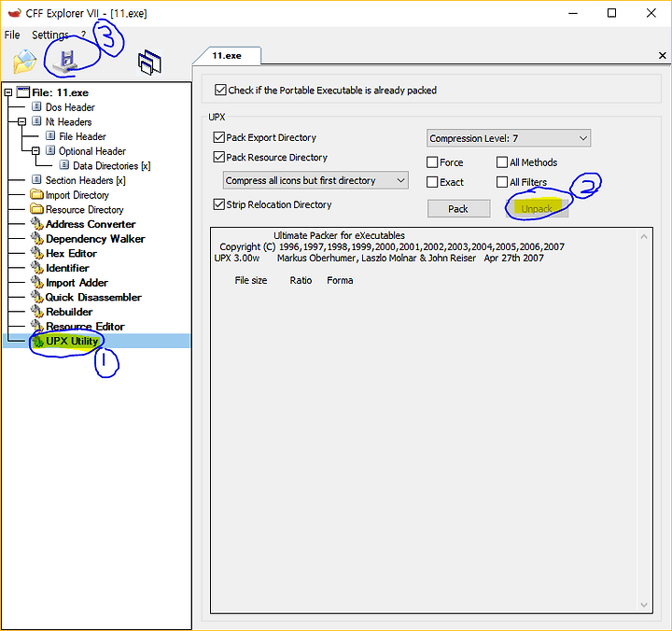Click the Rebuilder gear icon
Image resolution: width=672 pixels, height=631 pixels.
point(36,312)
